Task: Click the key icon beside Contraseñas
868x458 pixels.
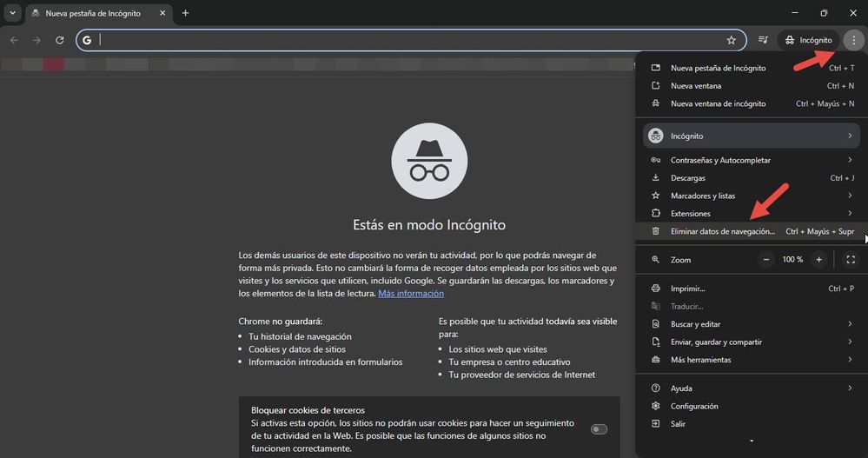Action: (x=655, y=160)
